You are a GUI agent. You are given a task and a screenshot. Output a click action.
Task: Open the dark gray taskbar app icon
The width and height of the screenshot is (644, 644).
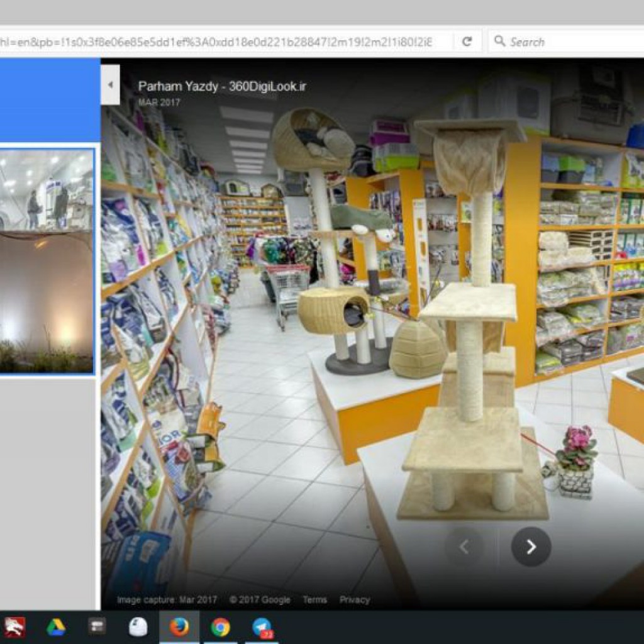coord(97,627)
